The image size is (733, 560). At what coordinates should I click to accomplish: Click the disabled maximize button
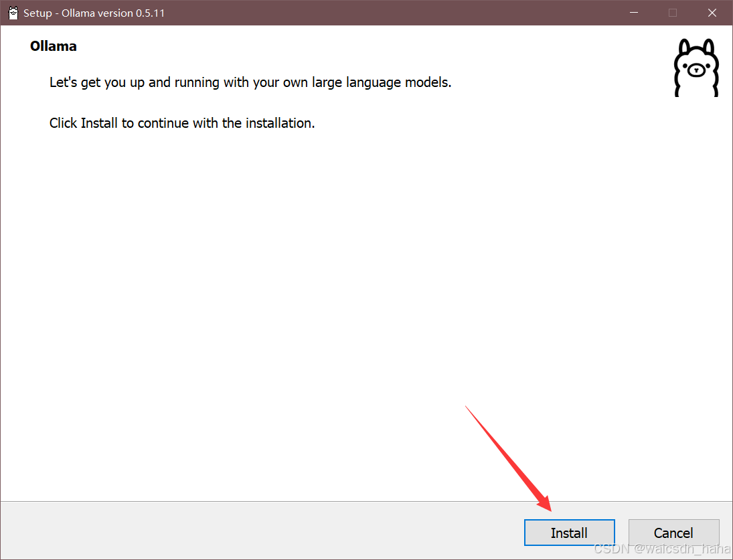673,13
